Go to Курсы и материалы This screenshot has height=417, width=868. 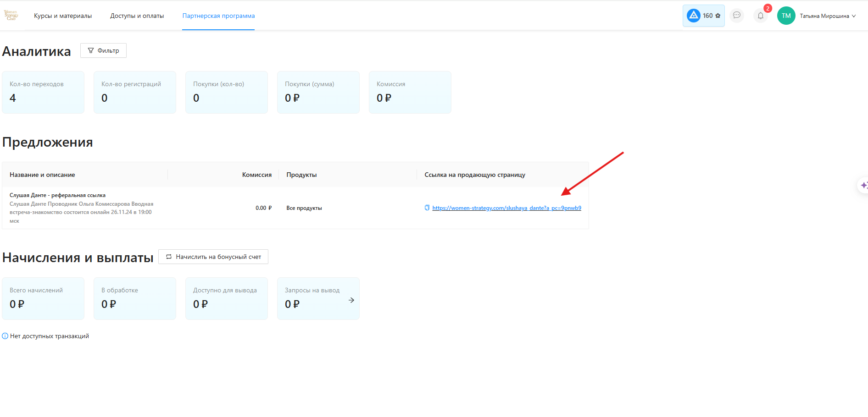pyautogui.click(x=63, y=16)
